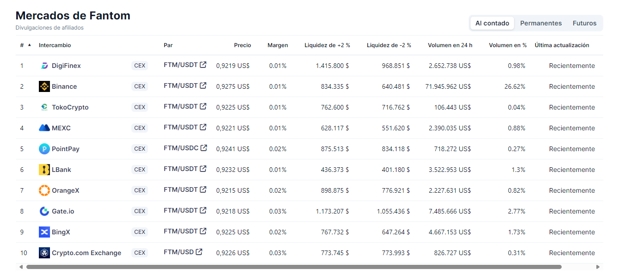Switch to the Al contado tab

coord(492,23)
